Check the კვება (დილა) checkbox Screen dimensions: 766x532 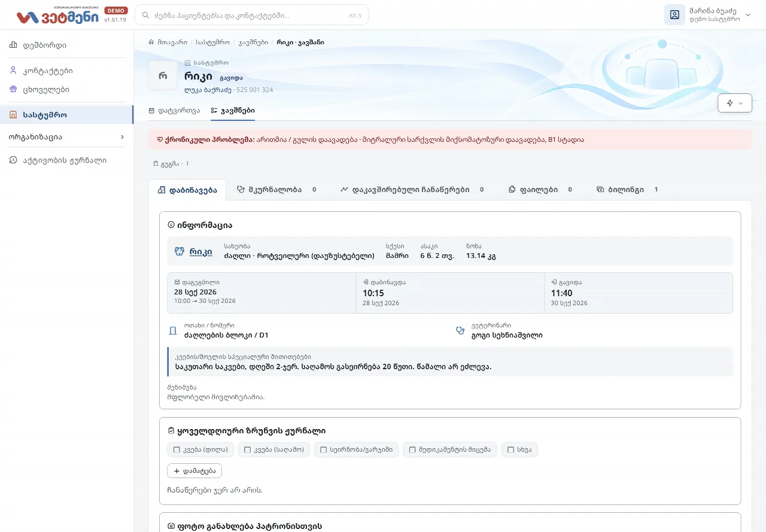tap(177, 449)
